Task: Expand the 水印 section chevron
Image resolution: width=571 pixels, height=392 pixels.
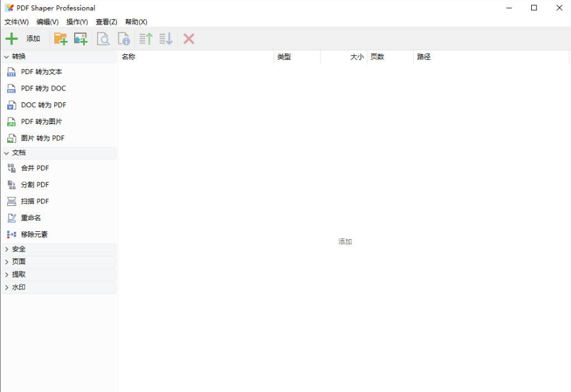Action: pos(6,288)
